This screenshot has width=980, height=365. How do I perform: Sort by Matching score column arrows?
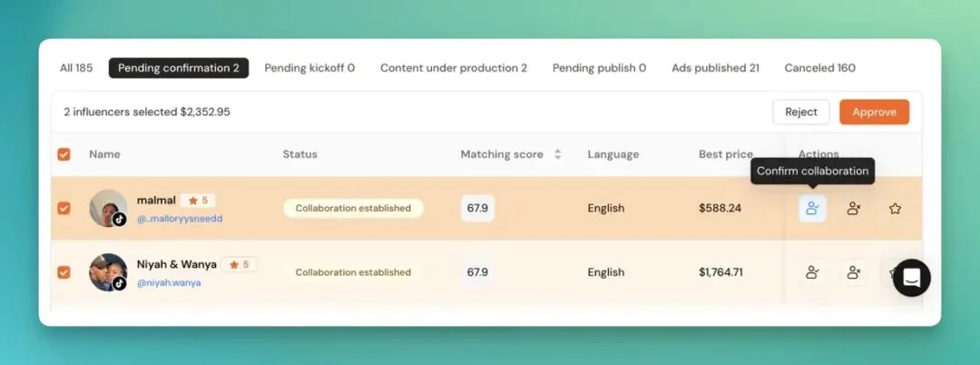click(x=557, y=154)
